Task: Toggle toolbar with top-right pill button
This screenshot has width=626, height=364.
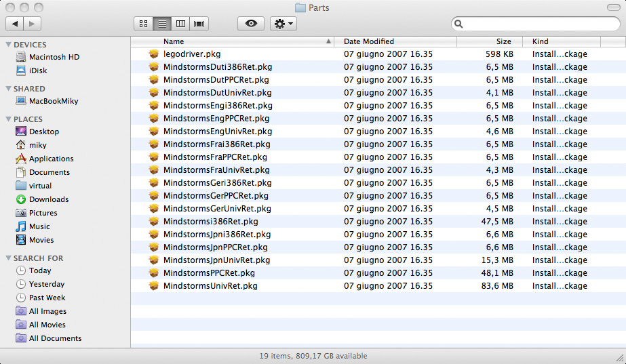Action: pos(614,7)
